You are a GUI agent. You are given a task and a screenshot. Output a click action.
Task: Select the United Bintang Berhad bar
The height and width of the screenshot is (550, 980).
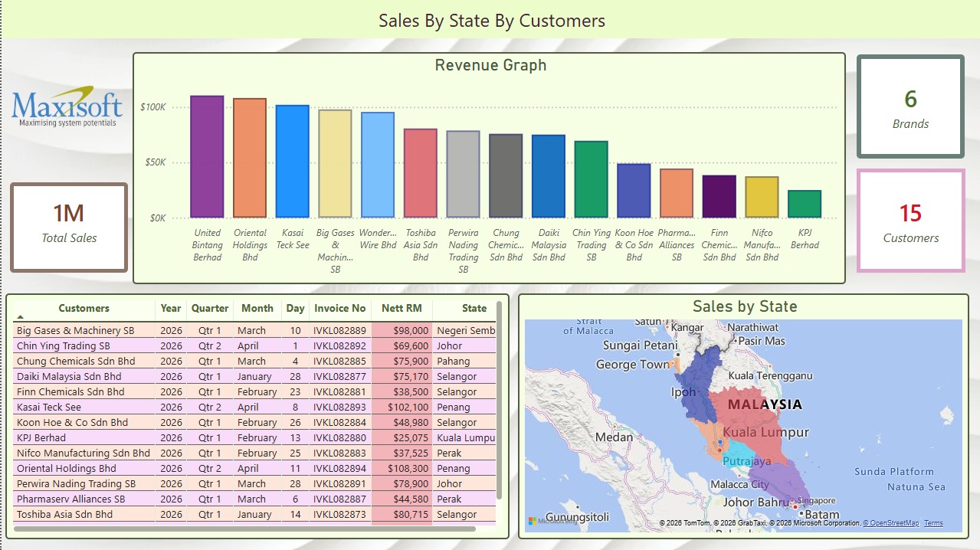coord(207,156)
